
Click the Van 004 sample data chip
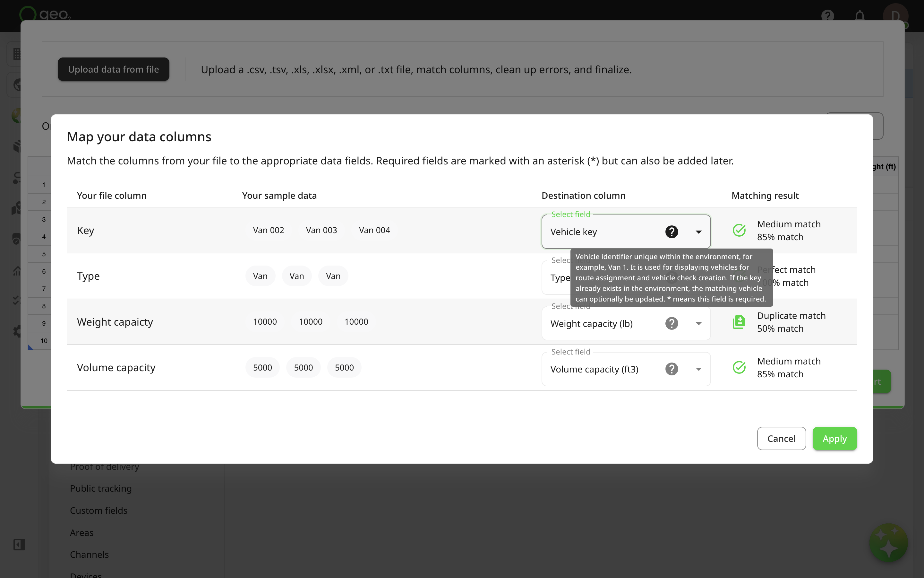tap(374, 230)
